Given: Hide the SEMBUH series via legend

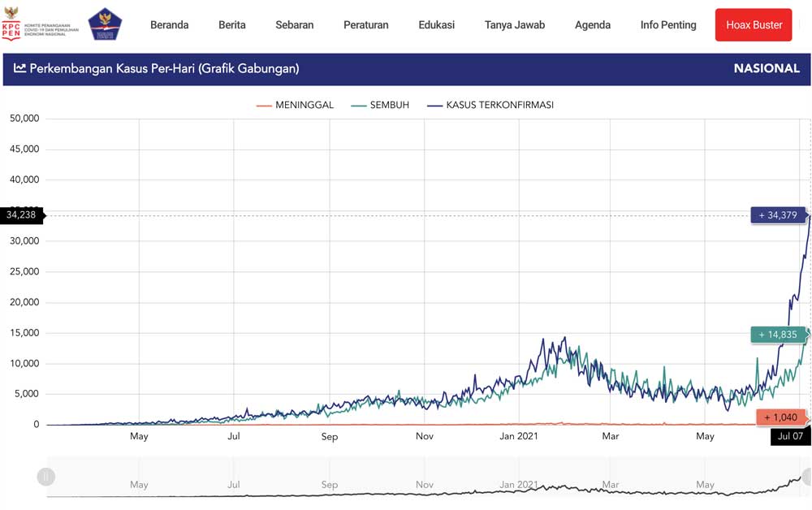Looking at the screenshot, I should tap(380, 105).
